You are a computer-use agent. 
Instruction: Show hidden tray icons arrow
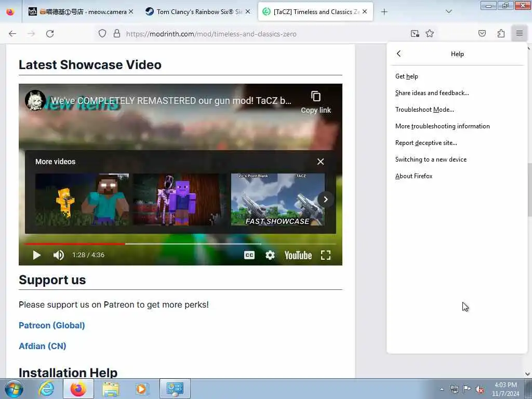(x=442, y=389)
